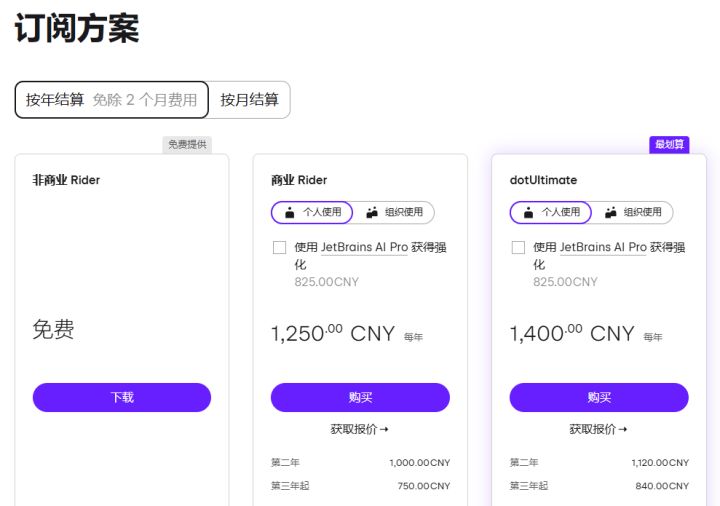The height and width of the screenshot is (506, 720).
Task: Click the group icon in Rider 组织使用
Action: [x=372, y=212]
